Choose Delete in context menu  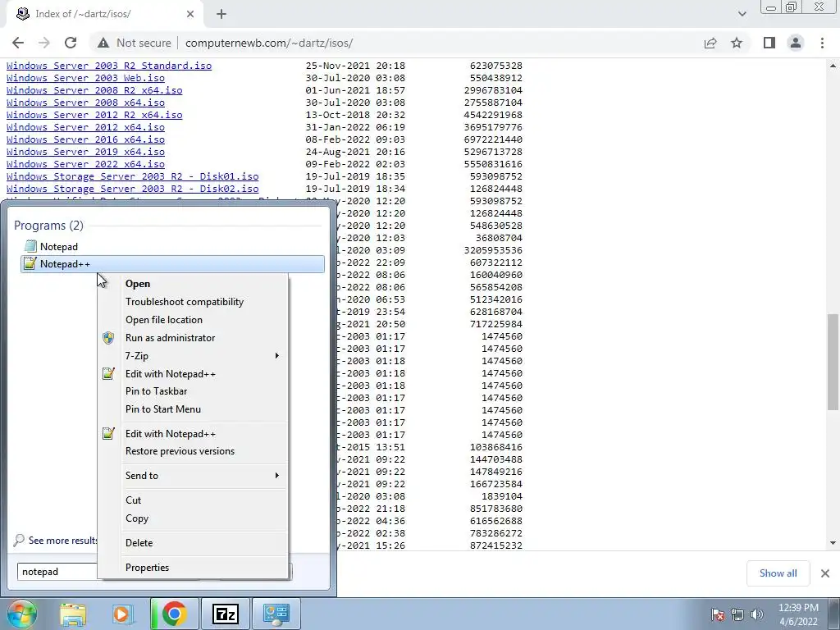click(193, 543)
